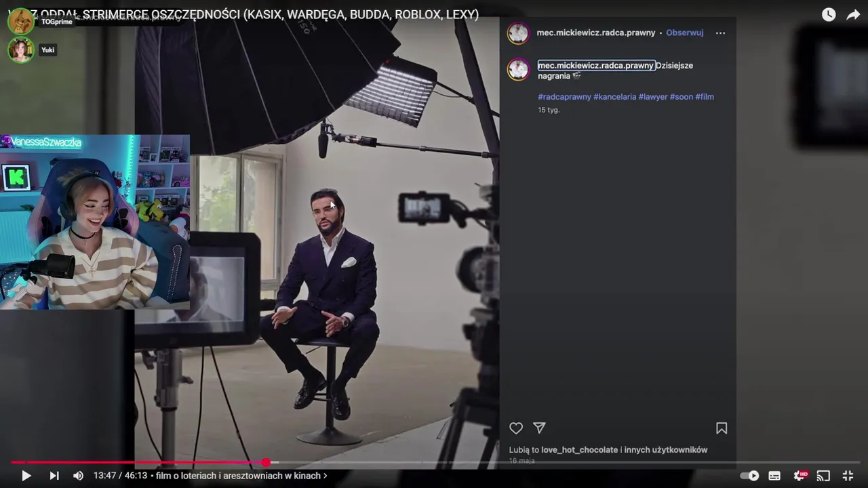This screenshot has width=868, height=488.
Task: Open Yuki channel avatar
Action: point(20,50)
